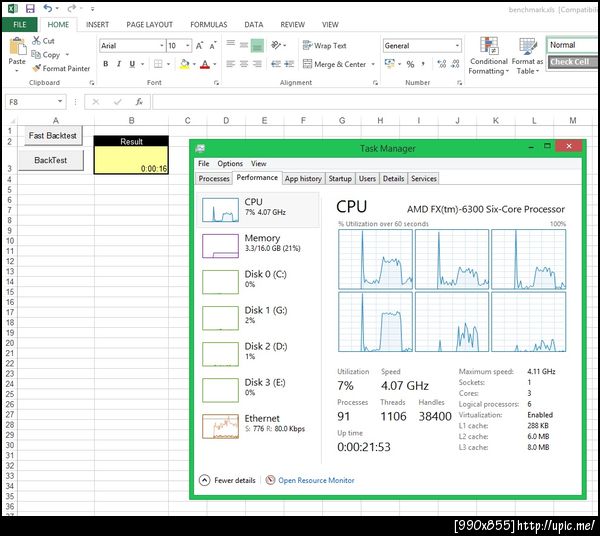This screenshot has height=536, width=600.
Task: Click the Cut scissors icon
Action: pos(36,40)
